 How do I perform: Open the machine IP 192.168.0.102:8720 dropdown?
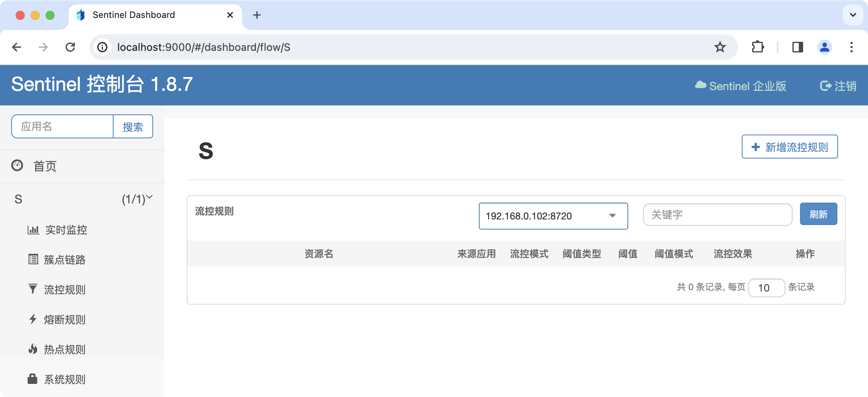(x=553, y=216)
